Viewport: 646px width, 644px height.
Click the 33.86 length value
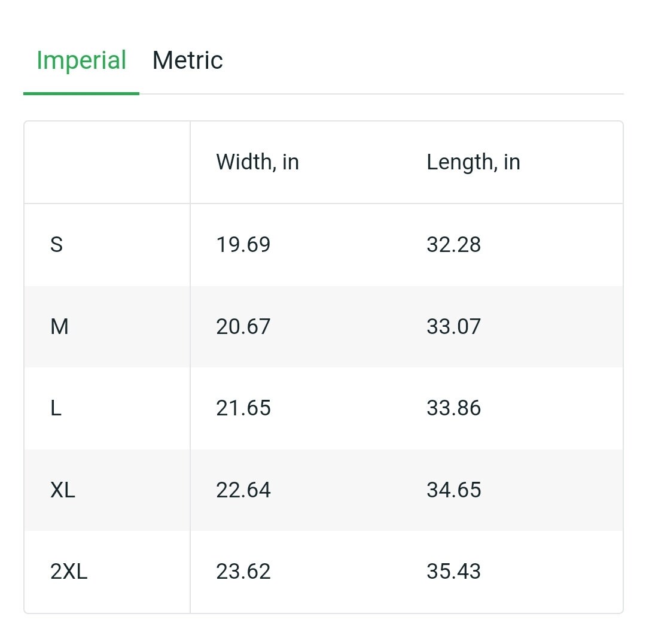tap(453, 408)
